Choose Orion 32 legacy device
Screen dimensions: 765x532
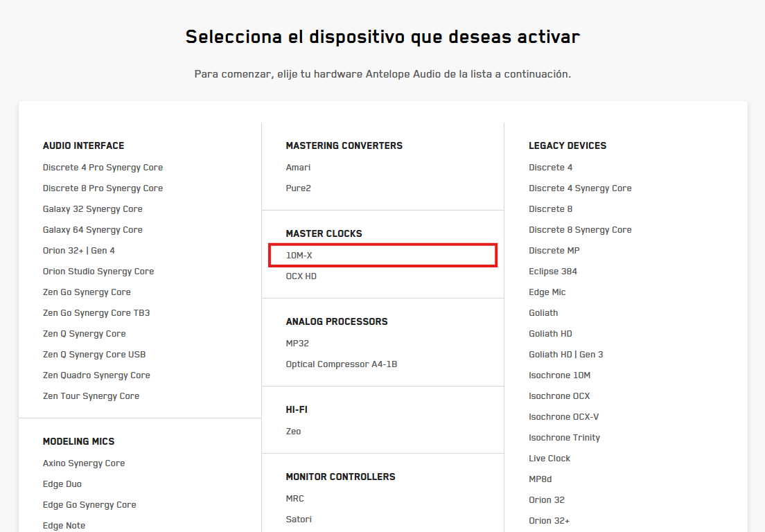coord(547,500)
